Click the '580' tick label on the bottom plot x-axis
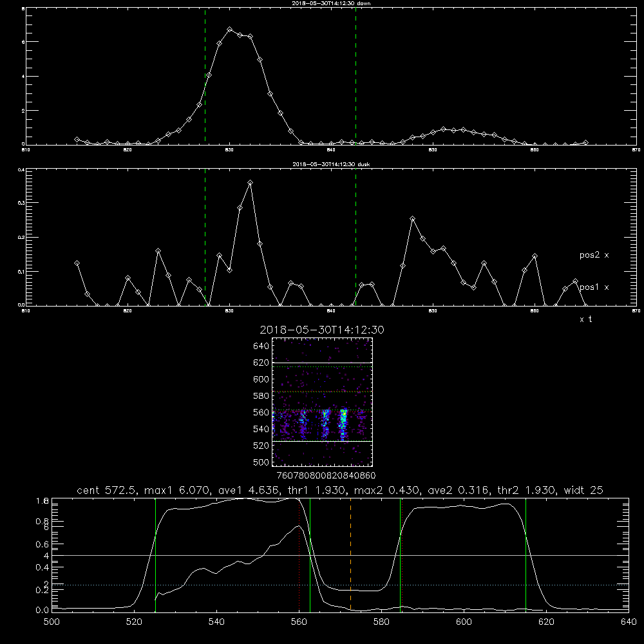644x644 pixels. [x=381, y=622]
